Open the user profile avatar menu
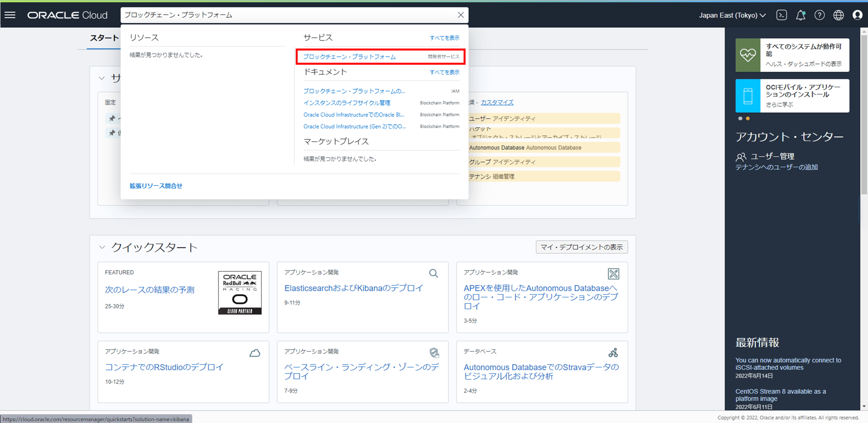The width and height of the screenshot is (868, 423). [857, 15]
